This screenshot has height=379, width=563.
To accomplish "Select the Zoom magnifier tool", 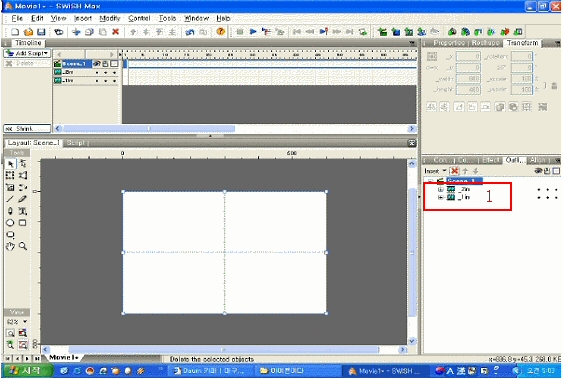I will (x=23, y=246).
